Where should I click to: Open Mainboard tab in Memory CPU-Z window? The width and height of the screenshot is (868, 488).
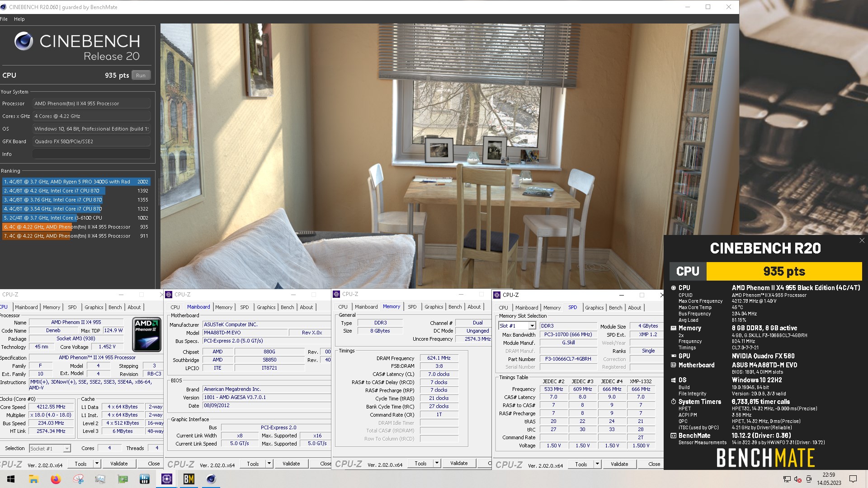tap(366, 307)
